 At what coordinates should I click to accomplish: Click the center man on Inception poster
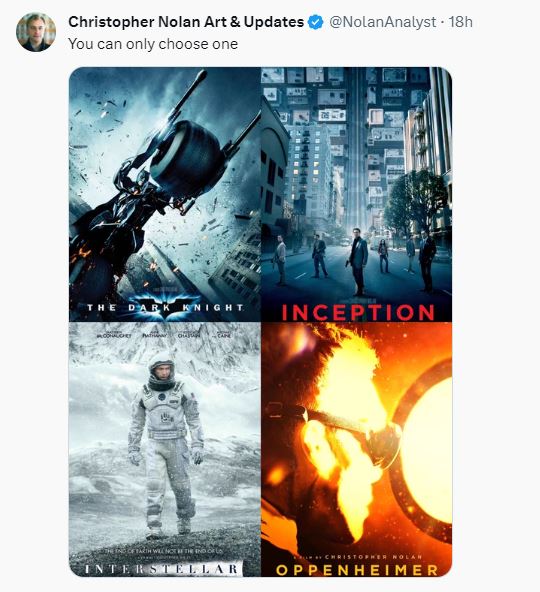tap(358, 261)
